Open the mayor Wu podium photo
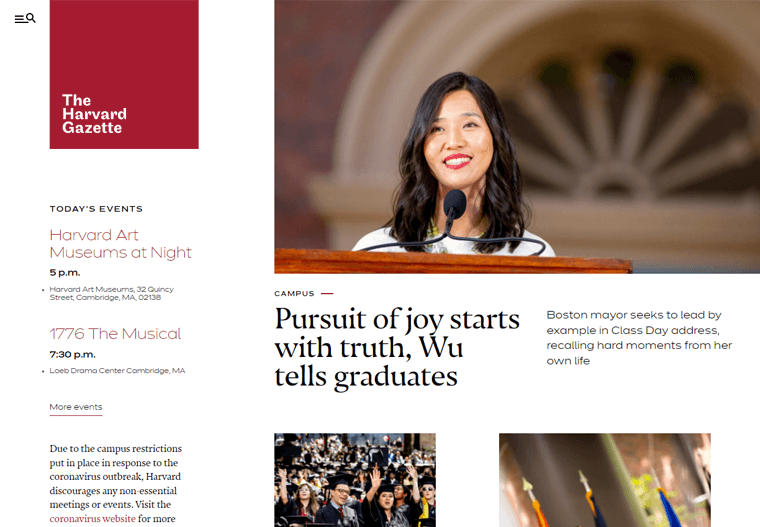 coord(517,137)
